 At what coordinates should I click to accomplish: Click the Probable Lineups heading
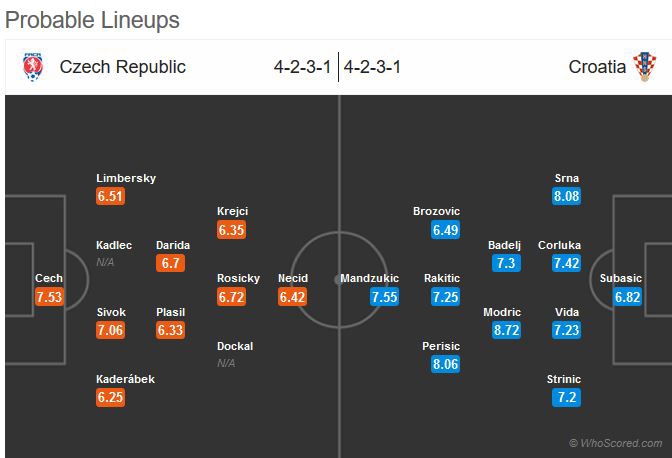tap(94, 20)
